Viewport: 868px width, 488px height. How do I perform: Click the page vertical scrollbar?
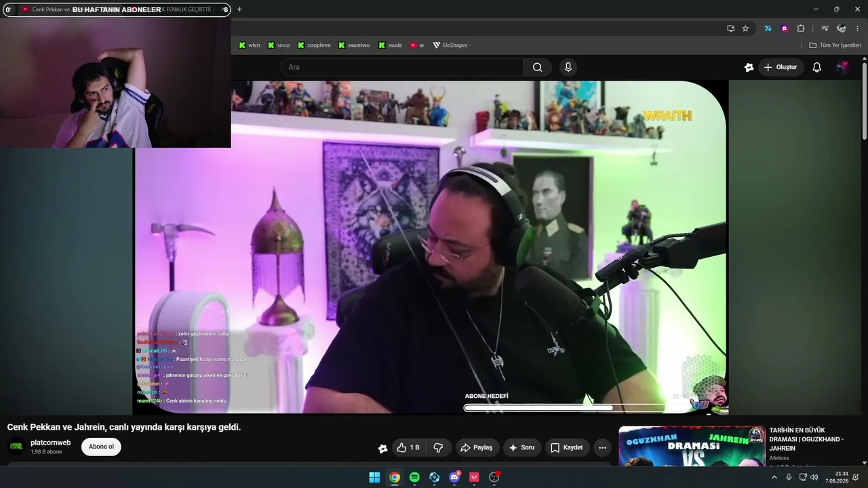click(x=865, y=102)
